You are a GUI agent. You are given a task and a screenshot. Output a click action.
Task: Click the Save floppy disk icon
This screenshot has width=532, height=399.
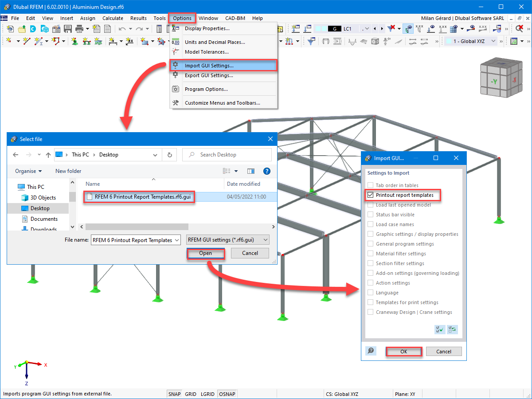point(68,29)
